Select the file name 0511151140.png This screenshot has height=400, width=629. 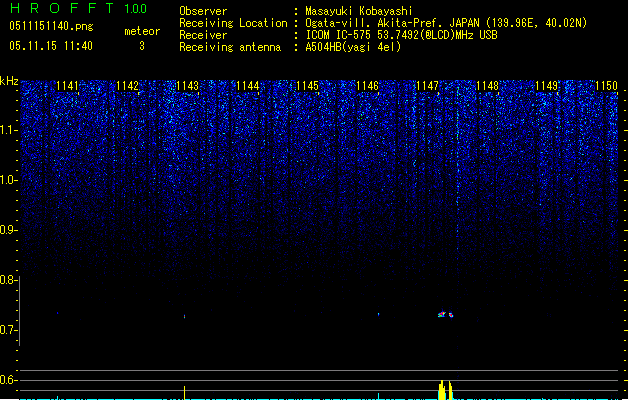[51, 26]
